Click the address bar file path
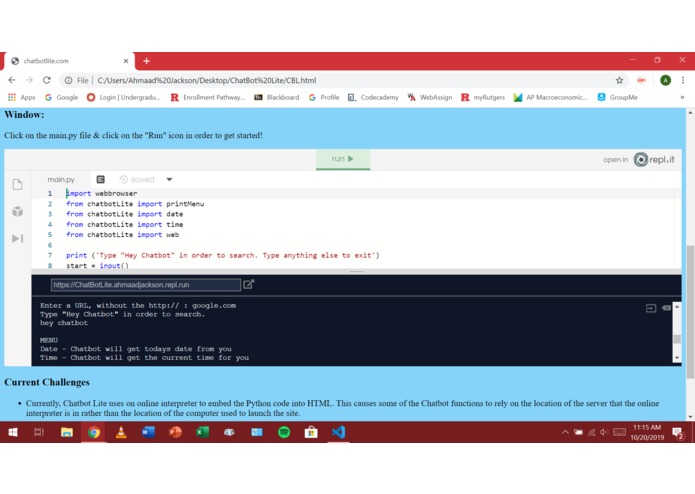 (207, 80)
